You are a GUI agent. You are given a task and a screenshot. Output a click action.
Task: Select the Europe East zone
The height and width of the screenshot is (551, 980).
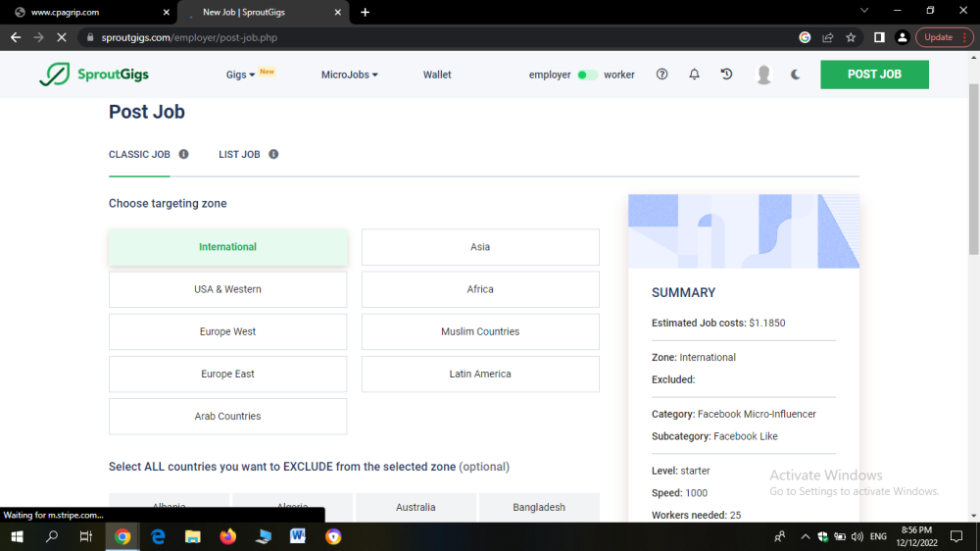click(x=227, y=374)
